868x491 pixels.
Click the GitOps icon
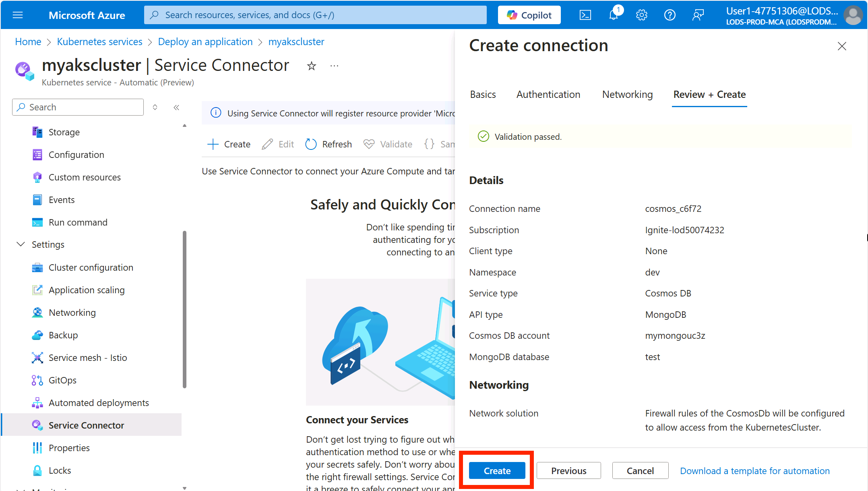pos(37,380)
